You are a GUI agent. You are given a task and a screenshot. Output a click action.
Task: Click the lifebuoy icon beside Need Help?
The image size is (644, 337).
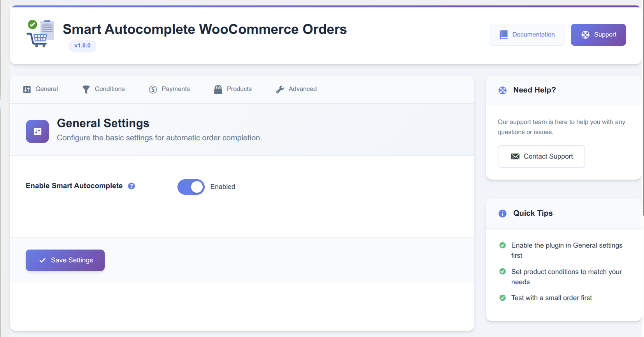pyautogui.click(x=503, y=90)
